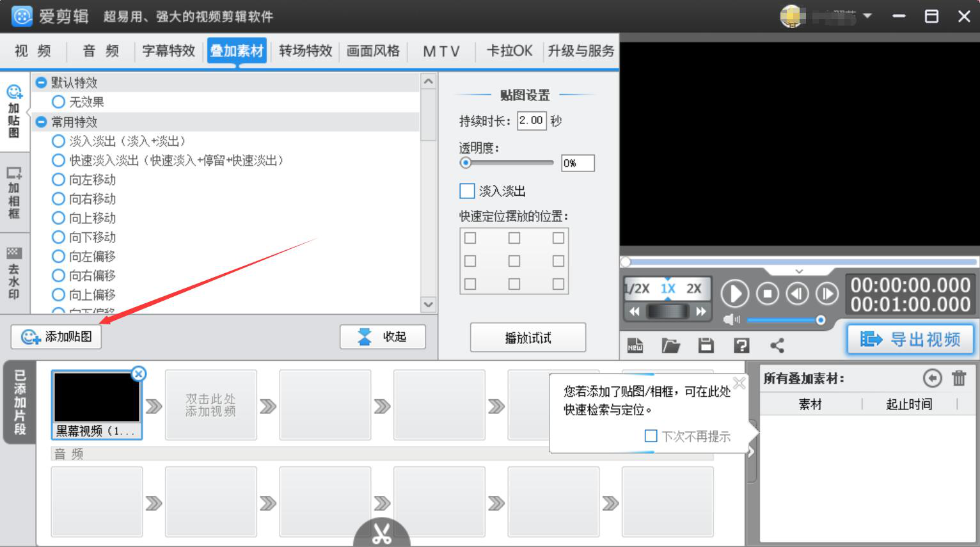Enable the 淡入淡出 checkbox
The height and width of the screenshot is (547, 980).
(x=467, y=191)
